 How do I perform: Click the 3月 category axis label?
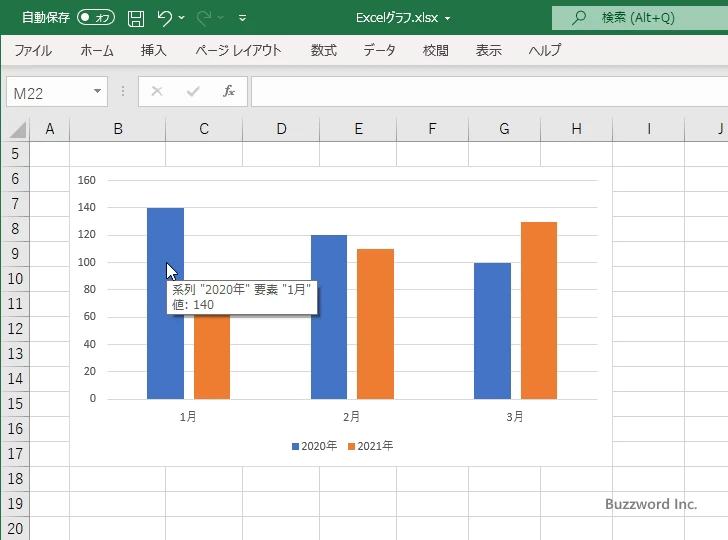click(x=515, y=416)
